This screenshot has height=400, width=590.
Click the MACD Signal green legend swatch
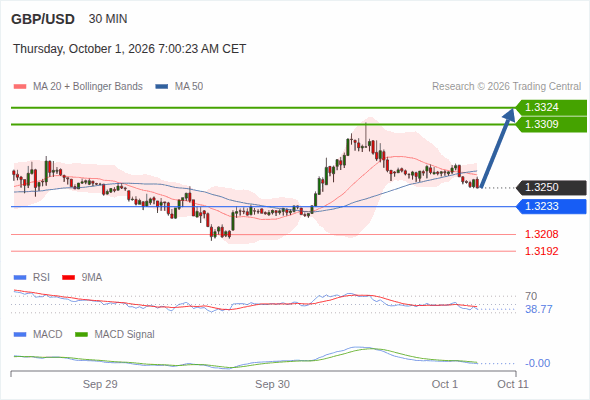81,335
